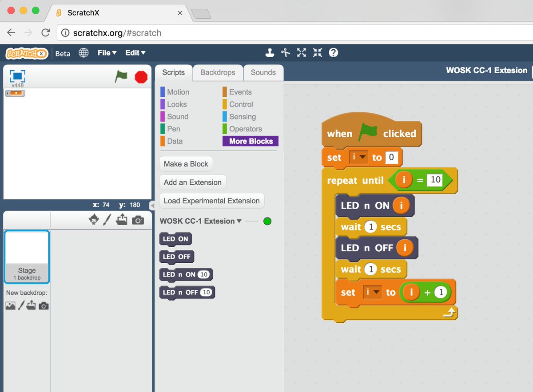Viewport: 533px width, 392px height.
Task: Click the i variable monitor on stage
Action: 15,93
